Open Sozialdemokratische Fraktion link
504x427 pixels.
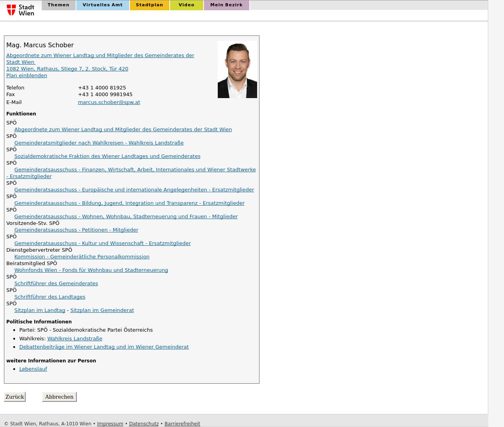coord(107,156)
